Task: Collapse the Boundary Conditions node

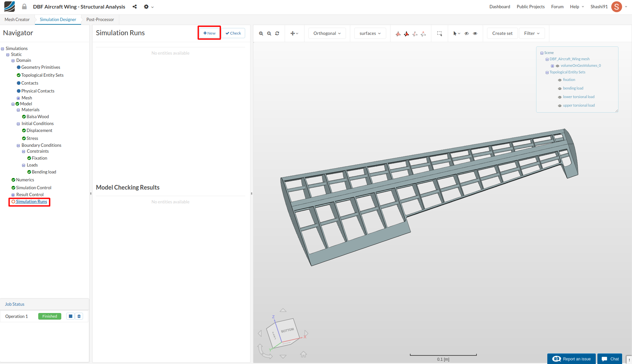Action: click(18, 145)
